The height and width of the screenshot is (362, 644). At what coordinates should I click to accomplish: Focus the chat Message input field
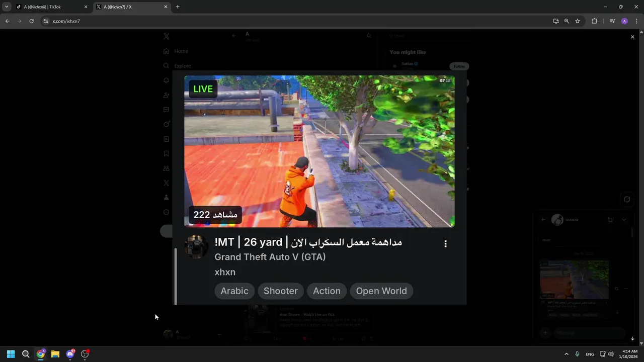coord(589,333)
